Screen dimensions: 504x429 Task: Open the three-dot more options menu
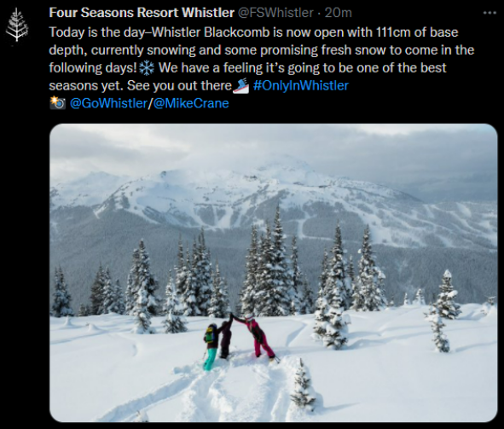pos(490,13)
